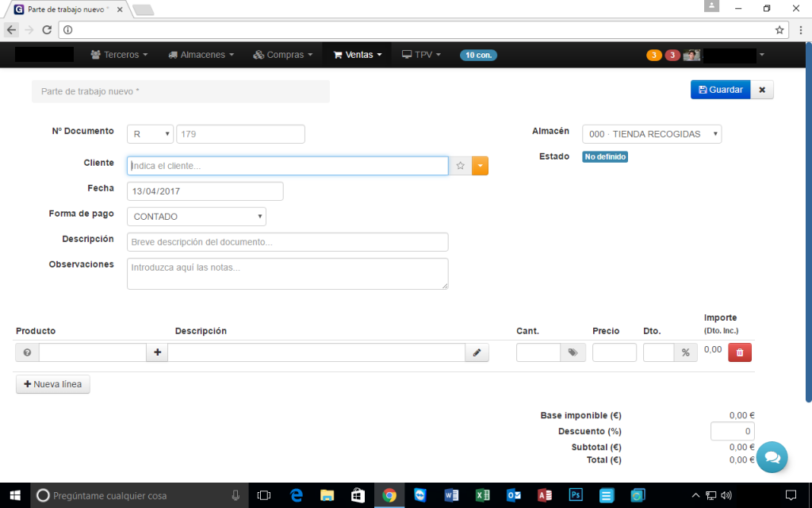Click the pencil icon to edit the line description
This screenshot has width=812, height=508.
pos(477,353)
